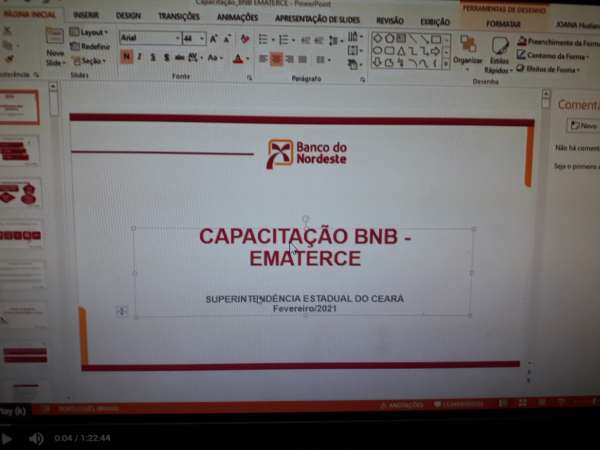
Task: Switch to the REVISÃO tab
Action: [390, 21]
